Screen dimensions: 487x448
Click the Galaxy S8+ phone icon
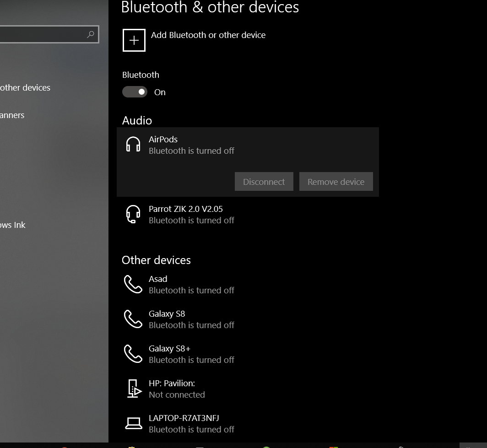pyautogui.click(x=133, y=354)
